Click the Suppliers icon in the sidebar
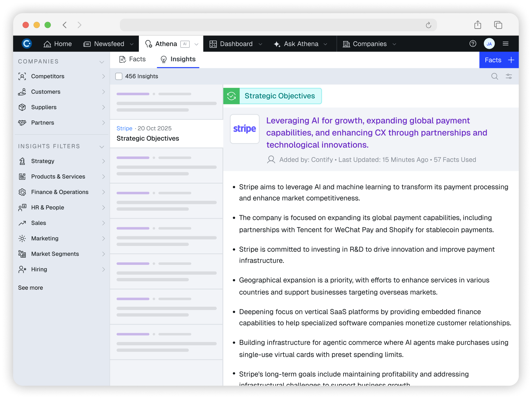This screenshot has height=399, width=532. (22, 107)
